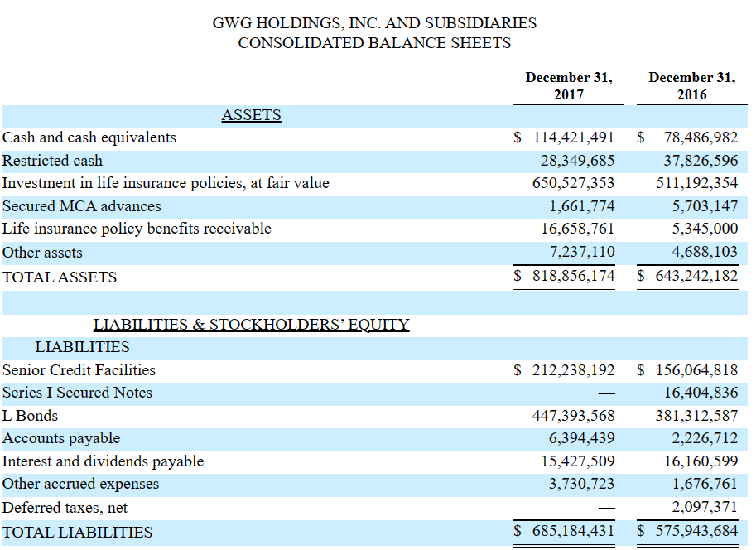Select the value 15,427,509
This screenshot has width=756, height=550.
[578, 461]
